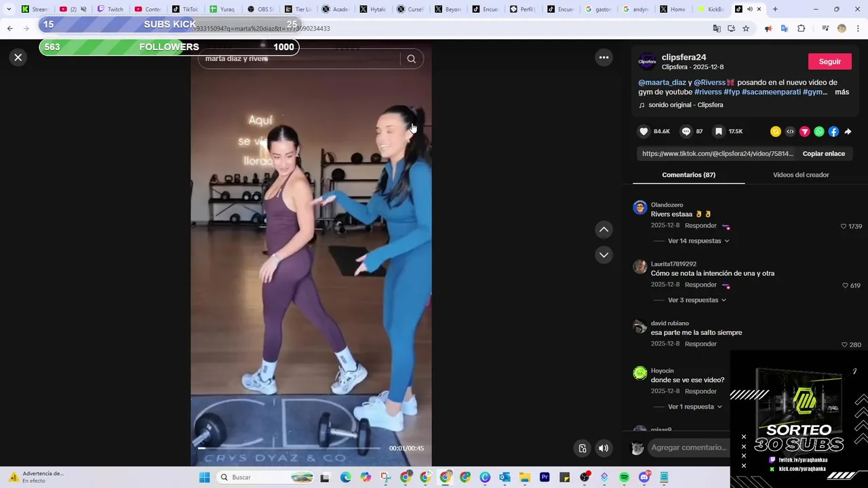Viewport: 868px width, 488px height.
Task: Switch to OBS browser tab
Action: [261, 9]
